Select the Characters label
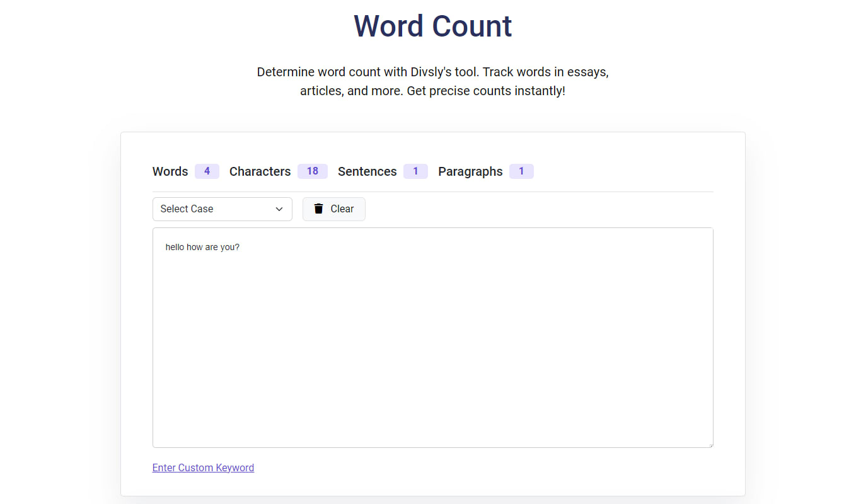The height and width of the screenshot is (504, 844). [260, 171]
